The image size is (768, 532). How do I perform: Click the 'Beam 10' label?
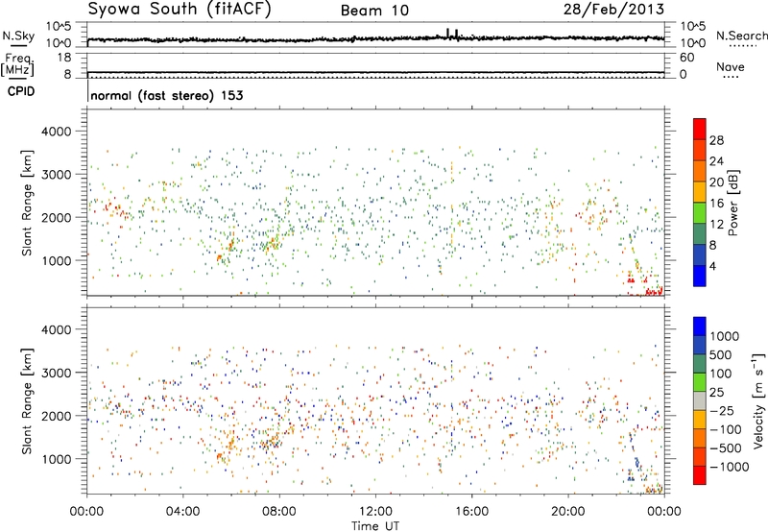point(374,11)
